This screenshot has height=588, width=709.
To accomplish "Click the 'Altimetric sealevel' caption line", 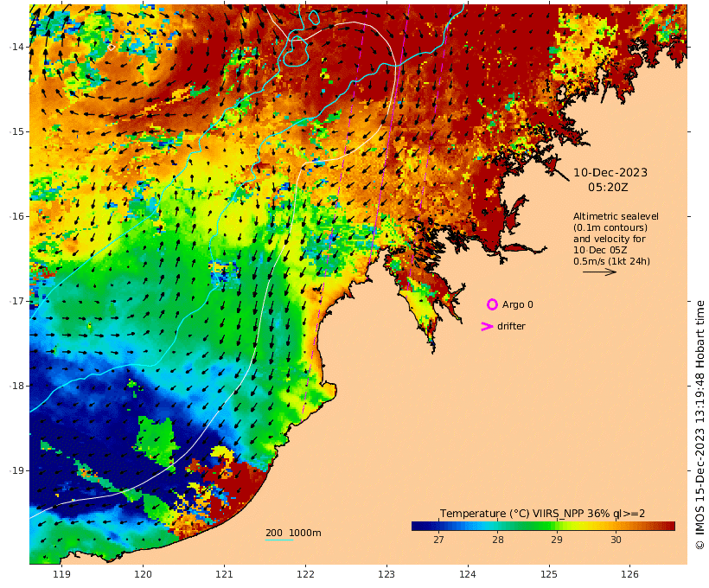I will (x=616, y=217).
